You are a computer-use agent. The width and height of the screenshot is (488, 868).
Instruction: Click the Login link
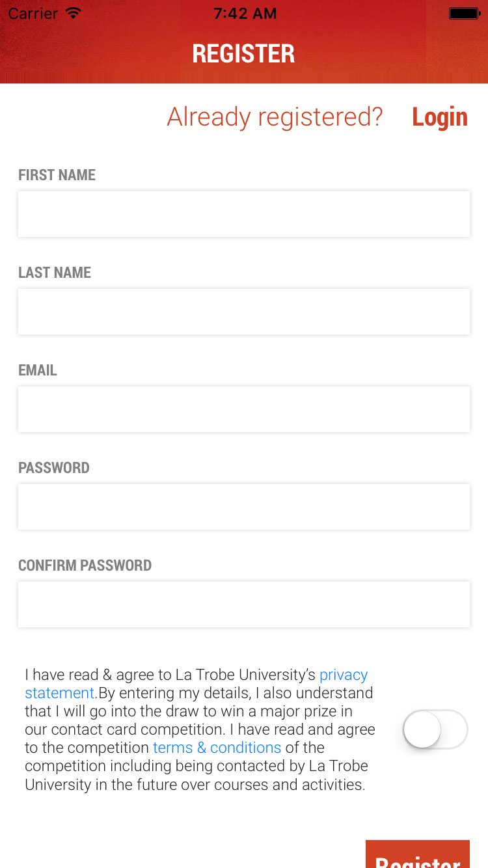(x=439, y=116)
